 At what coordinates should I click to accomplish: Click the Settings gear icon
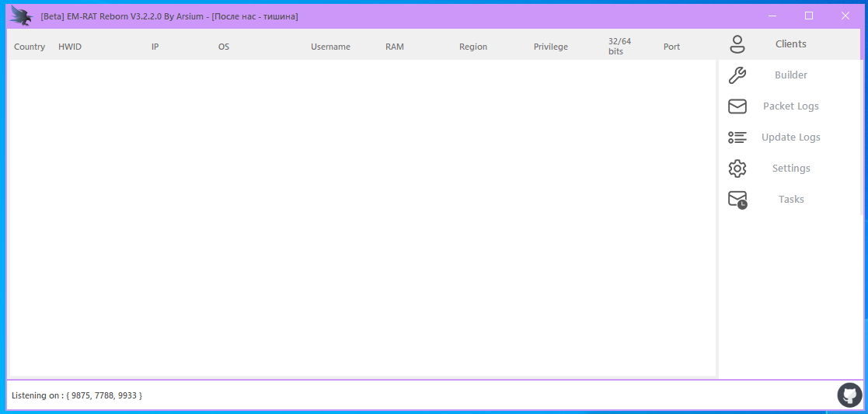pos(737,169)
